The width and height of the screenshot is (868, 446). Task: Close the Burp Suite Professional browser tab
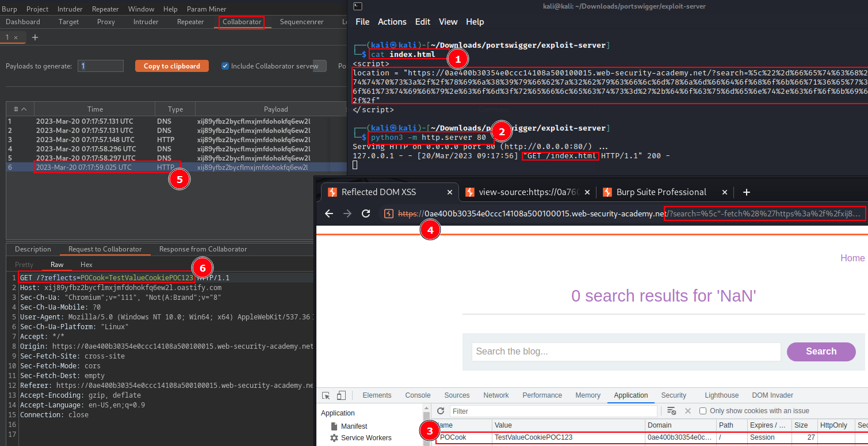tap(725, 192)
